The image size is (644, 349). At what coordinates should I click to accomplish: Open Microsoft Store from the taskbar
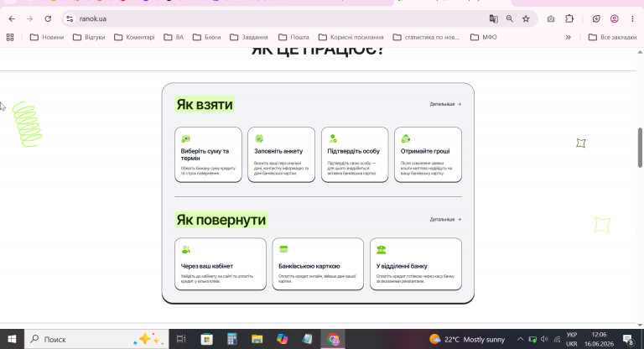coord(206,339)
